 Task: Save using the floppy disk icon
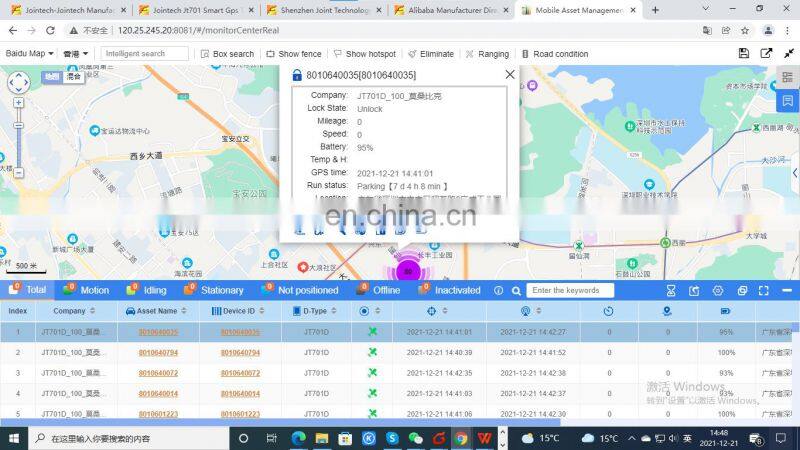pyautogui.click(x=743, y=53)
